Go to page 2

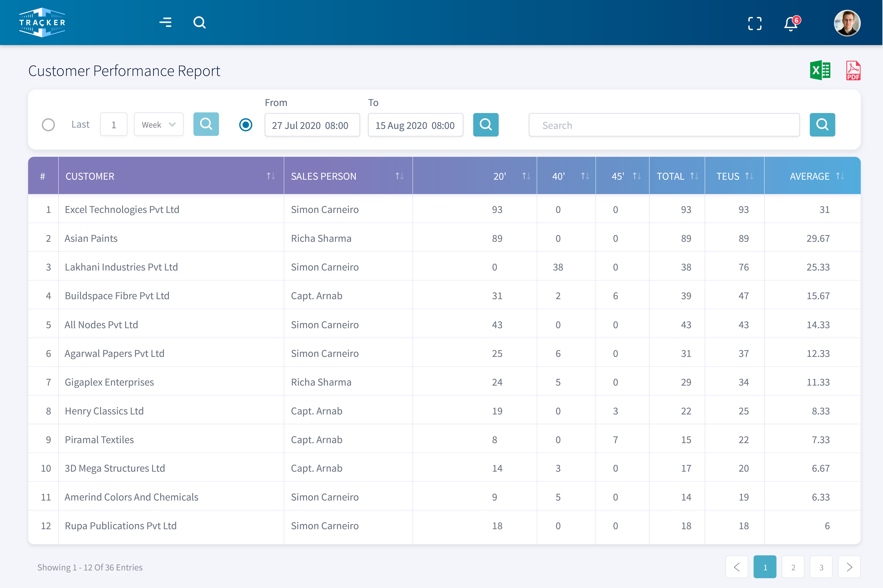click(x=793, y=567)
